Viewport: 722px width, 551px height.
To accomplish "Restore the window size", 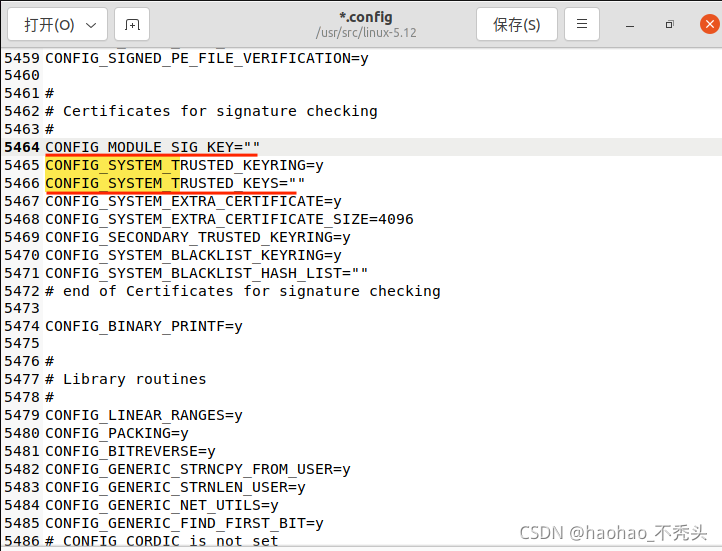I will click(x=669, y=24).
